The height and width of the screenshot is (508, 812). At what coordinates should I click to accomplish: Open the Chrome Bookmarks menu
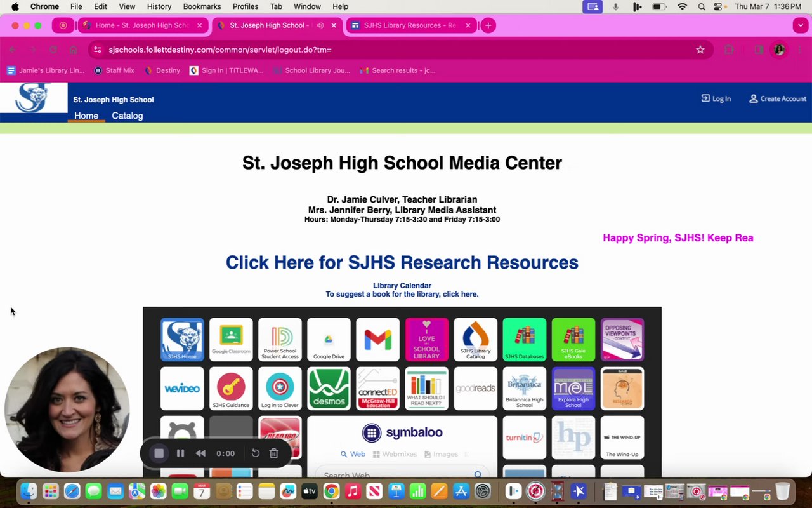coord(202,6)
